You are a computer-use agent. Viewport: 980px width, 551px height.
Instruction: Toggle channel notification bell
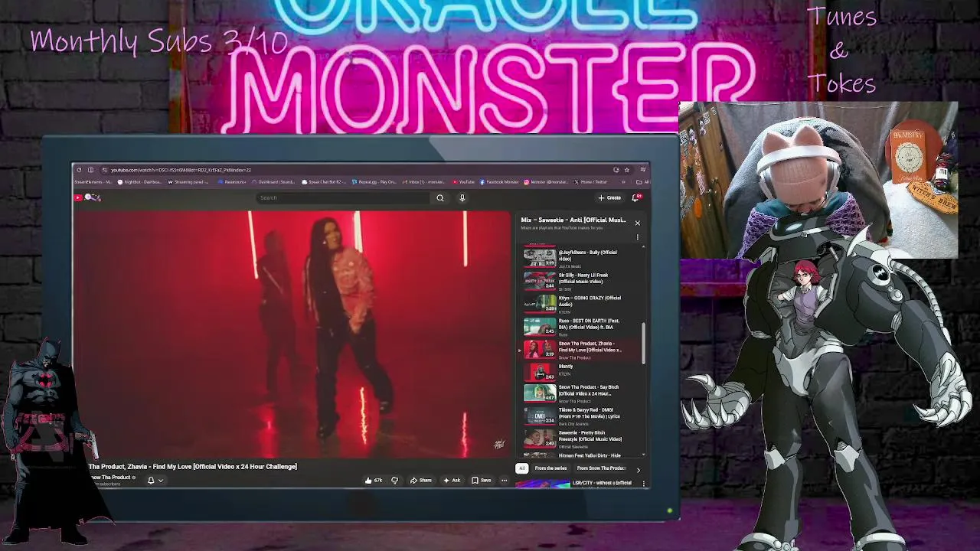point(151,481)
